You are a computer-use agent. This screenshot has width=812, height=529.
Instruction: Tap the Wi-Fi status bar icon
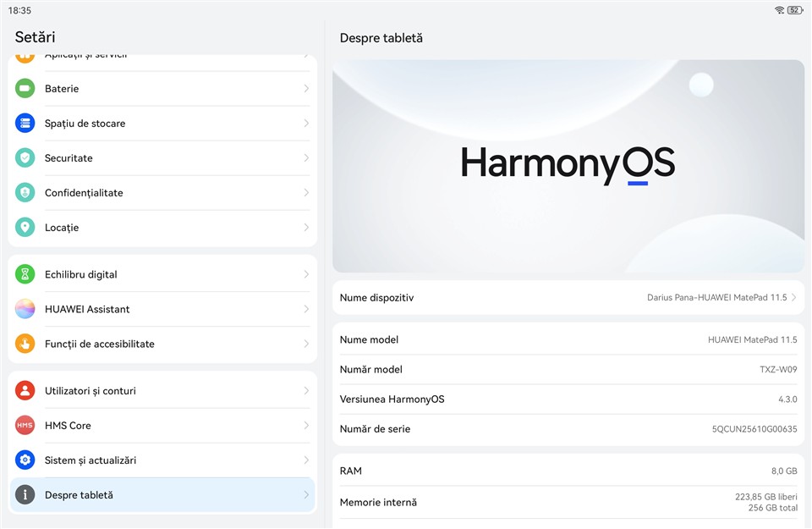(x=779, y=10)
